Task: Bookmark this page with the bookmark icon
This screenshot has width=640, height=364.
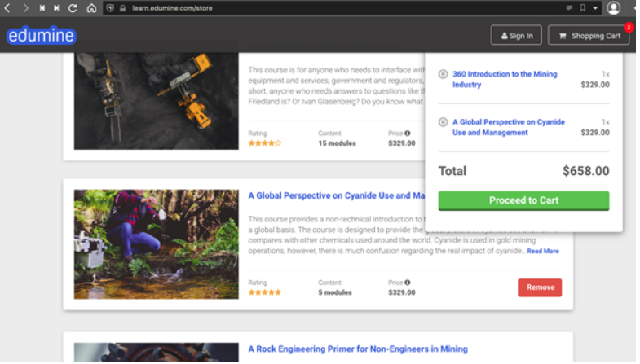Action: pyautogui.click(x=582, y=8)
